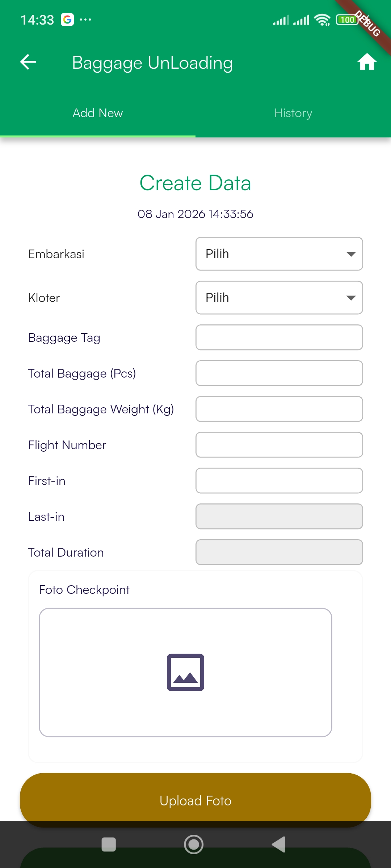Open the Kloter dropdown
The width and height of the screenshot is (391, 868).
tap(279, 298)
